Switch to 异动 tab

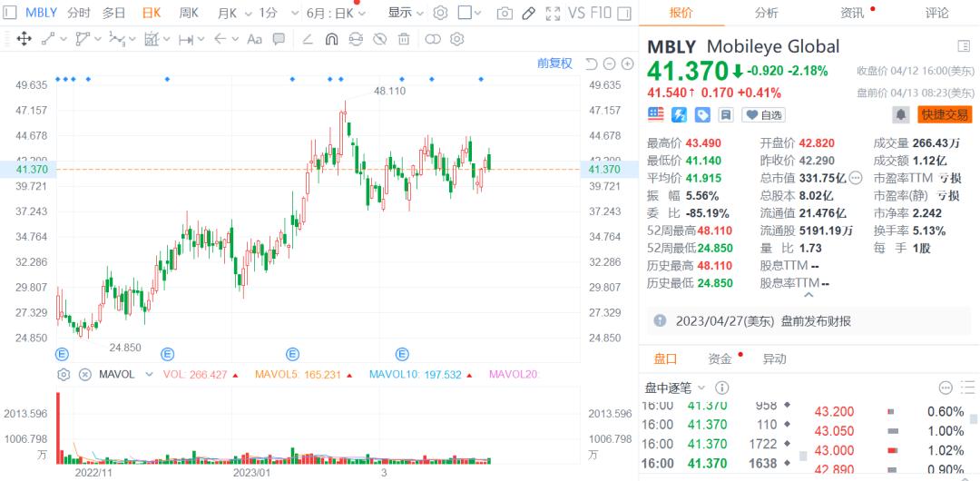tap(774, 359)
